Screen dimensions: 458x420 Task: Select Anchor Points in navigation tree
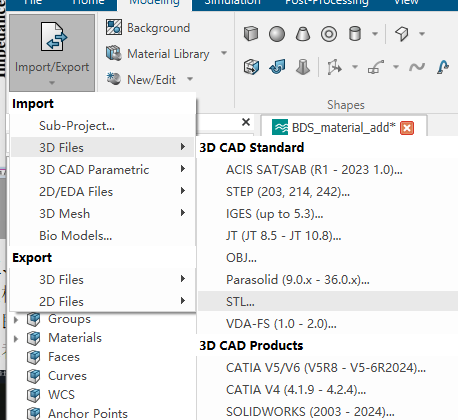tap(88, 413)
